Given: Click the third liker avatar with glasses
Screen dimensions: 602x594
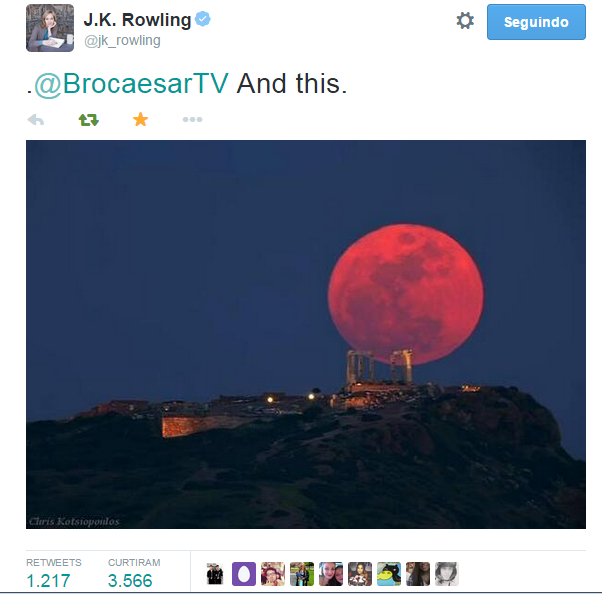Looking at the screenshot, I should coord(273,574).
